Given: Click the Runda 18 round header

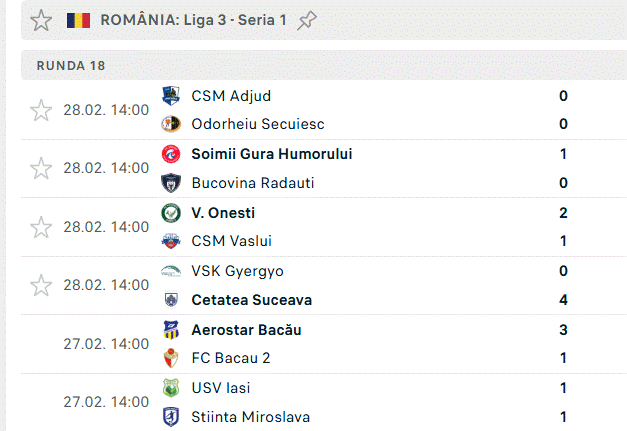Looking at the screenshot, I should tap(71, 65).
